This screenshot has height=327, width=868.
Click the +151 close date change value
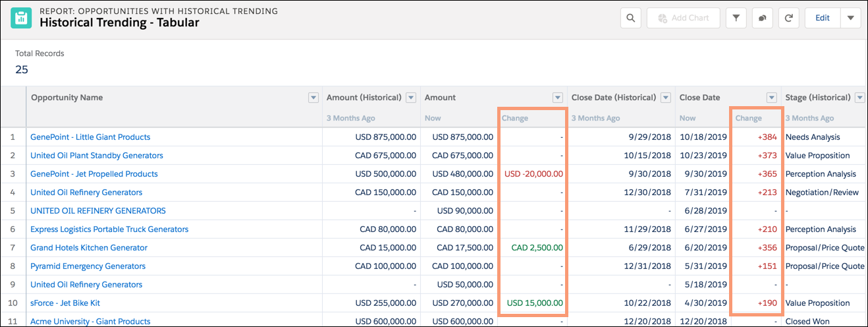767,266
